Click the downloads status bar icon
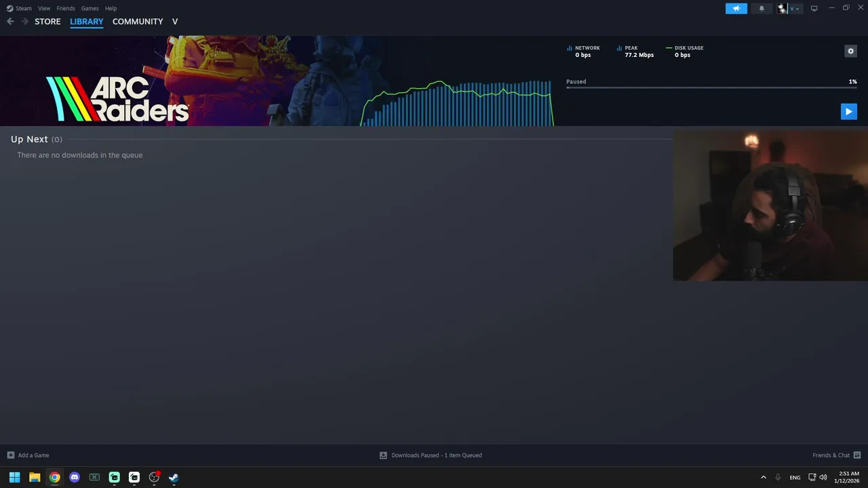868x488 pixels. click(383, 455)
